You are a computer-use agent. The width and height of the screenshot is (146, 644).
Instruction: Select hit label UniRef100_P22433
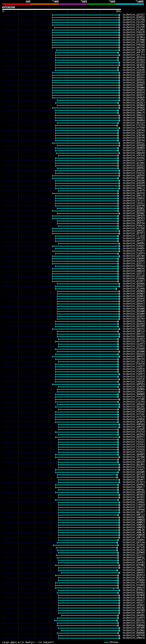[x=134, y=376]
